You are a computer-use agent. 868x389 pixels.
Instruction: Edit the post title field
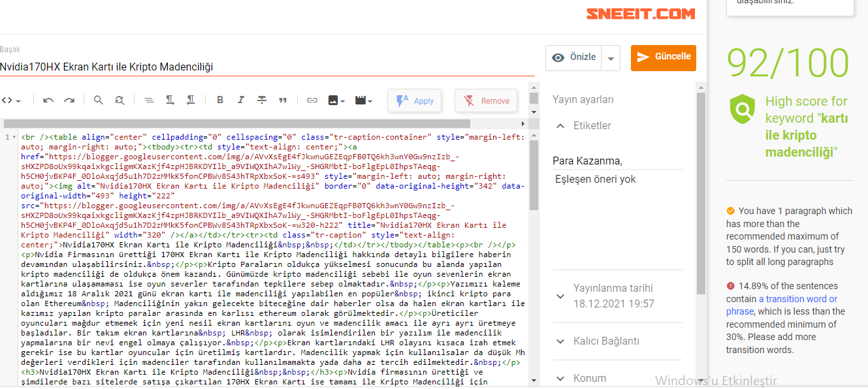pos(266,67)
